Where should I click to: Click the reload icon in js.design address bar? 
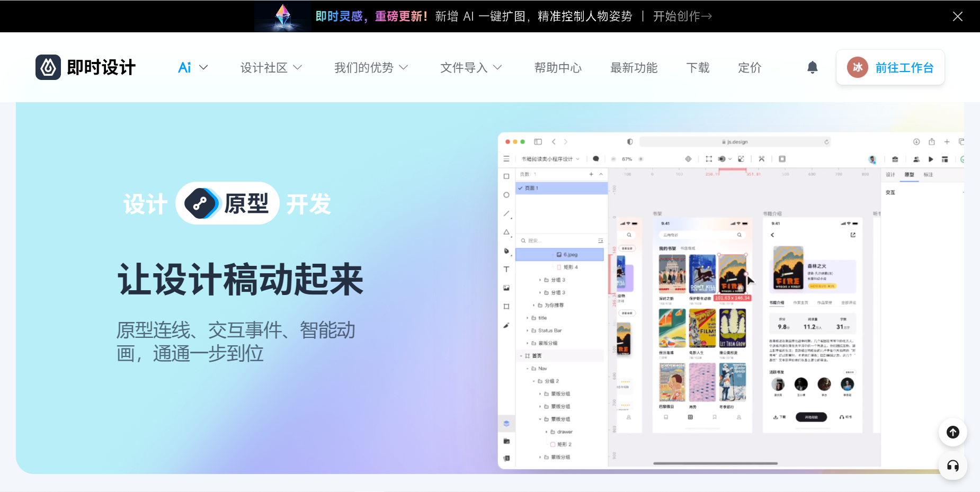pyautogui.click(x=826, y=142)
